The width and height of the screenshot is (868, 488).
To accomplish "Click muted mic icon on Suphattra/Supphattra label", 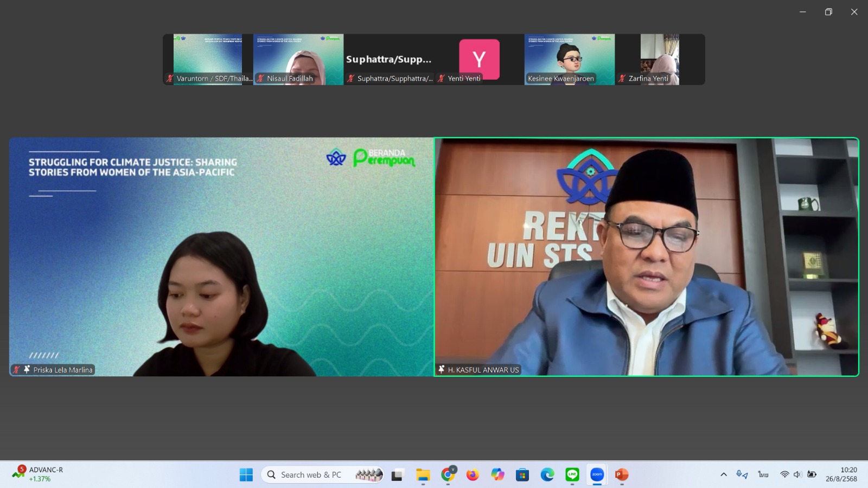I will point(351,79).
